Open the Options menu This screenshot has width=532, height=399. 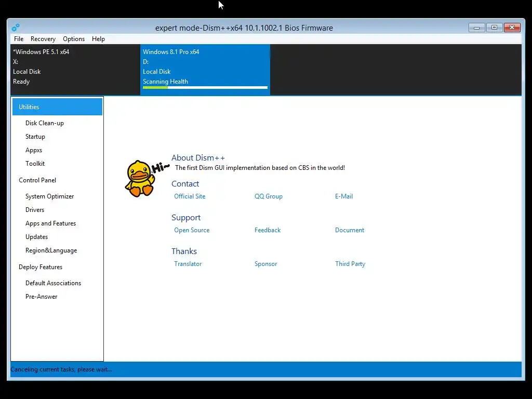pyautogui.click(x=74, y=39)
